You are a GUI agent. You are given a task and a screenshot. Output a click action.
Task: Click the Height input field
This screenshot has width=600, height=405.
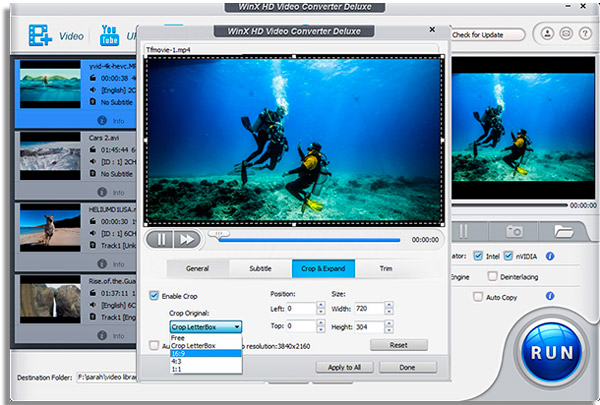pos(370,327)
